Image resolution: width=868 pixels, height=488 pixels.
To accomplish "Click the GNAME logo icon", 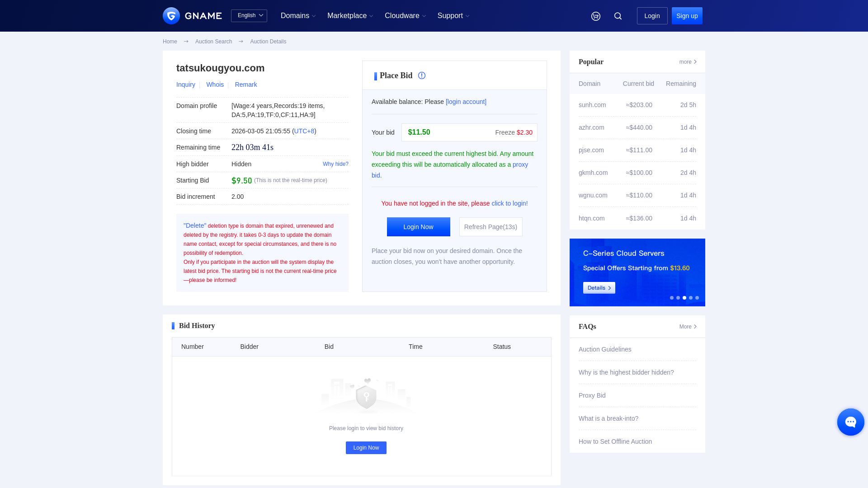I will click(171, 16).
